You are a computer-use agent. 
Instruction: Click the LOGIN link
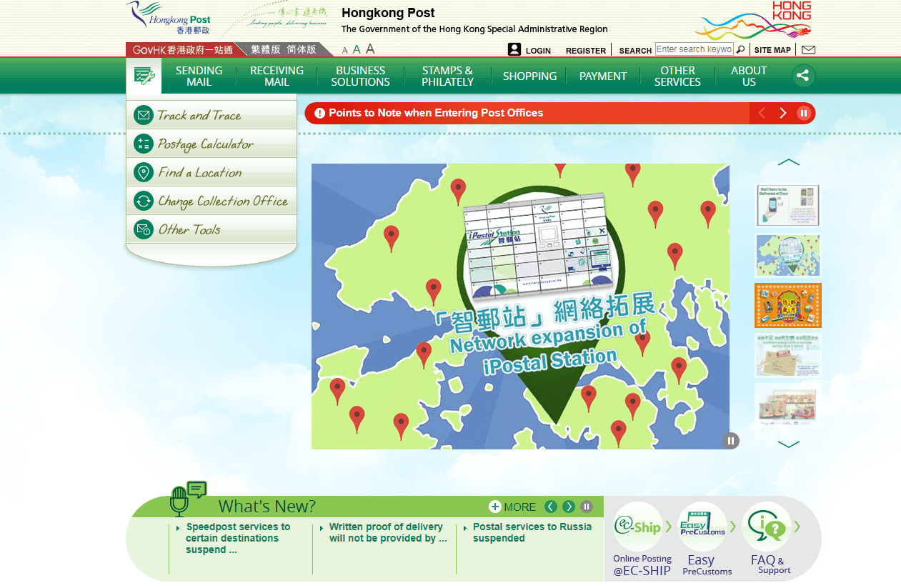(x=538, y=51)
